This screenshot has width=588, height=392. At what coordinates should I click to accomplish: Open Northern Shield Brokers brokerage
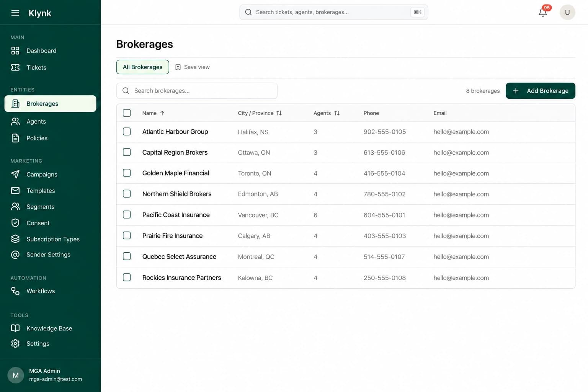(x=177, y=194)
